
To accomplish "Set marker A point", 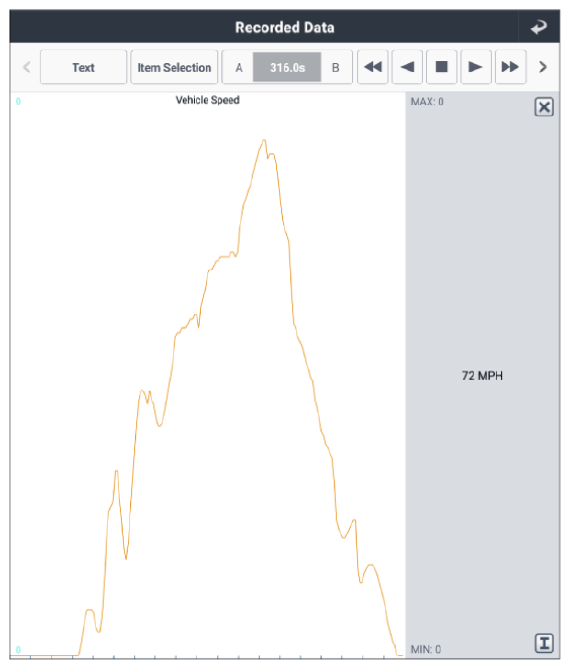I will pyautogui.click(x=239, y=67).
